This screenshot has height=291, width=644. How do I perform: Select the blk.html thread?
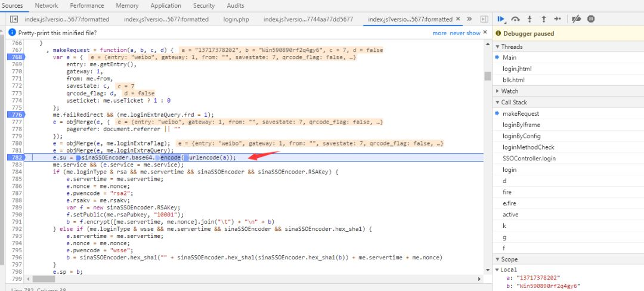(x=513, y=80)
